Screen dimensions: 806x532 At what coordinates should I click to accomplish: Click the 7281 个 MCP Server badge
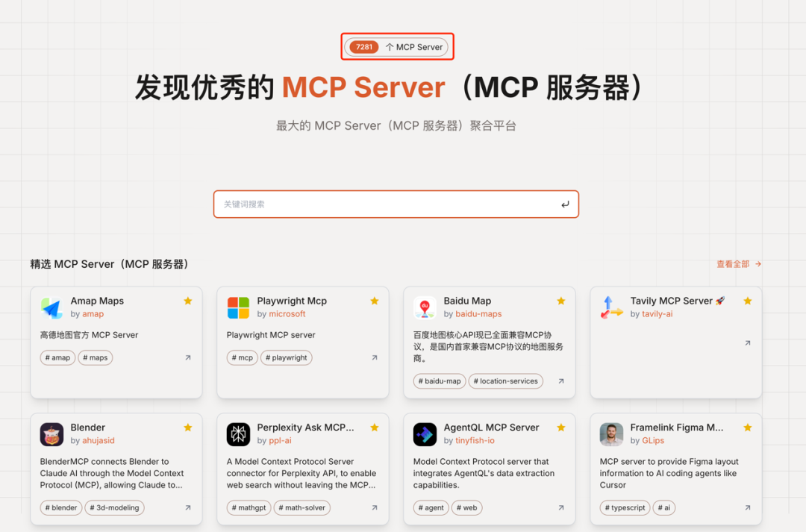point(396,47)
